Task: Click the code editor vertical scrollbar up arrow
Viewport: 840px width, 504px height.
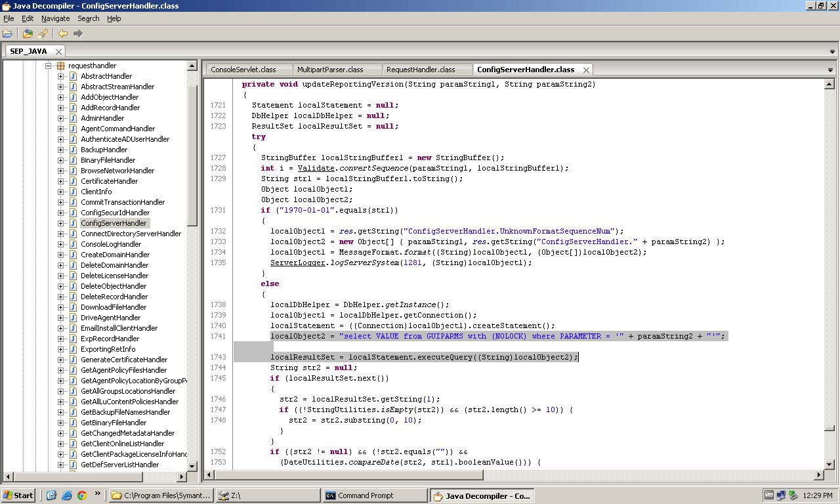Action: (x=829, y=84)
